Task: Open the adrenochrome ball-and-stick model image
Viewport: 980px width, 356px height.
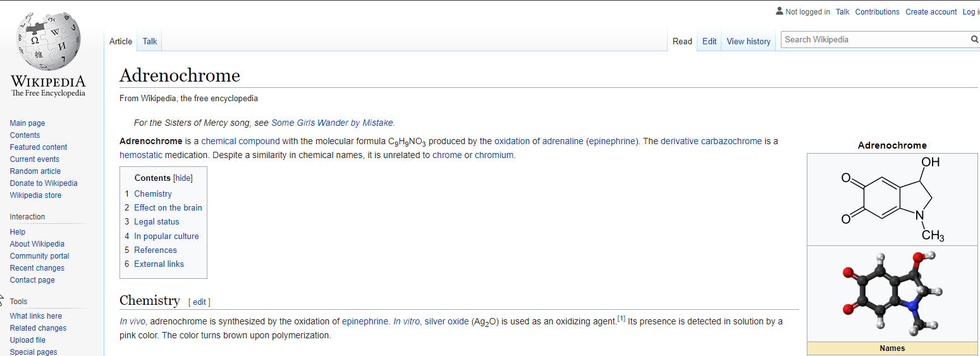Action: 892,293
